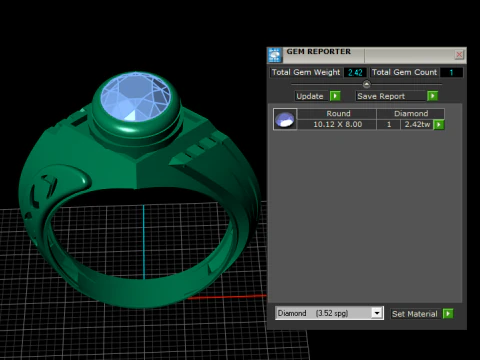The image size is (480, 360).
Task: Click the 2.42tw weight cell
Action: [x=417, y=124]
